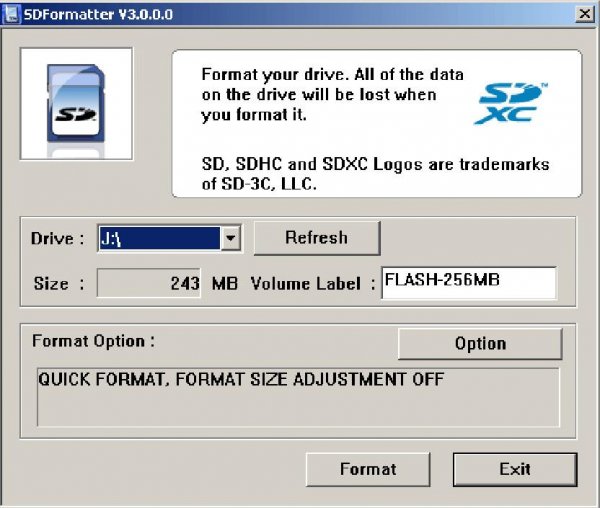600x508 pixels.
Task: Start formatting with Format button
Action: point(368,469)
